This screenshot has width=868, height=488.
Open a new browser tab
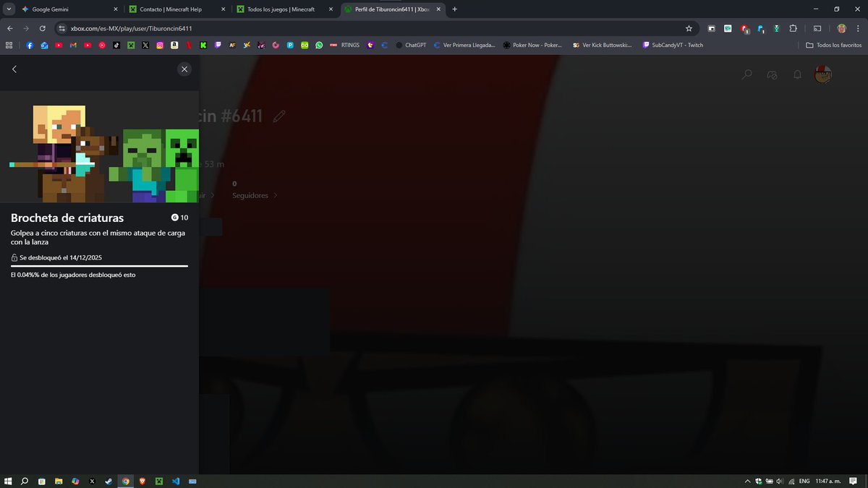pyautogui.click(x=454, y=9)
